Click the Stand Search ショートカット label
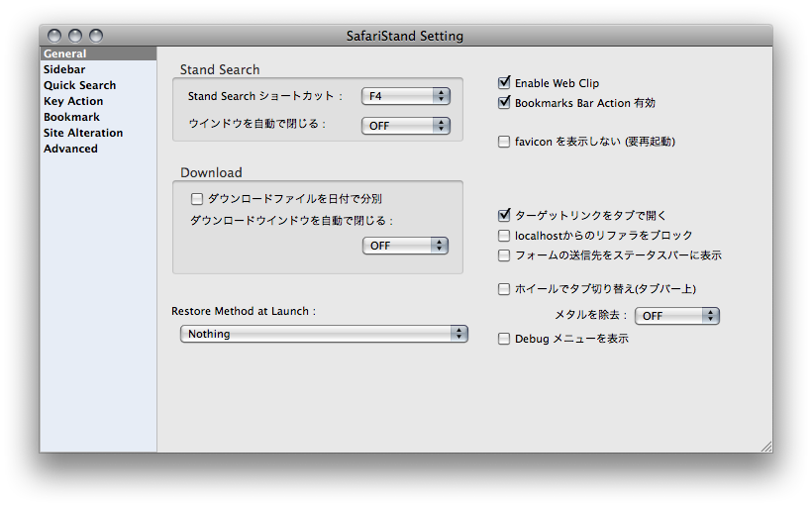This screenshot has height=507, width=812. 265,96
